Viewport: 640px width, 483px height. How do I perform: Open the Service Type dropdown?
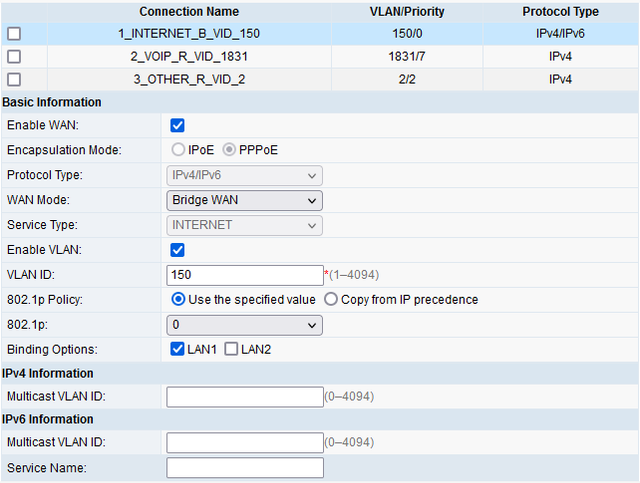click(244, 225)
